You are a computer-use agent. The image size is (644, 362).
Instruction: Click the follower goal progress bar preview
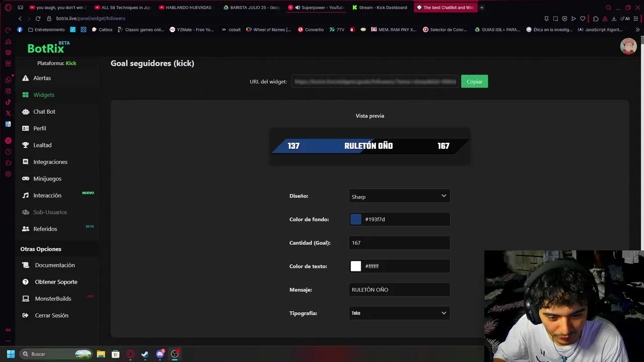[370, 146]
